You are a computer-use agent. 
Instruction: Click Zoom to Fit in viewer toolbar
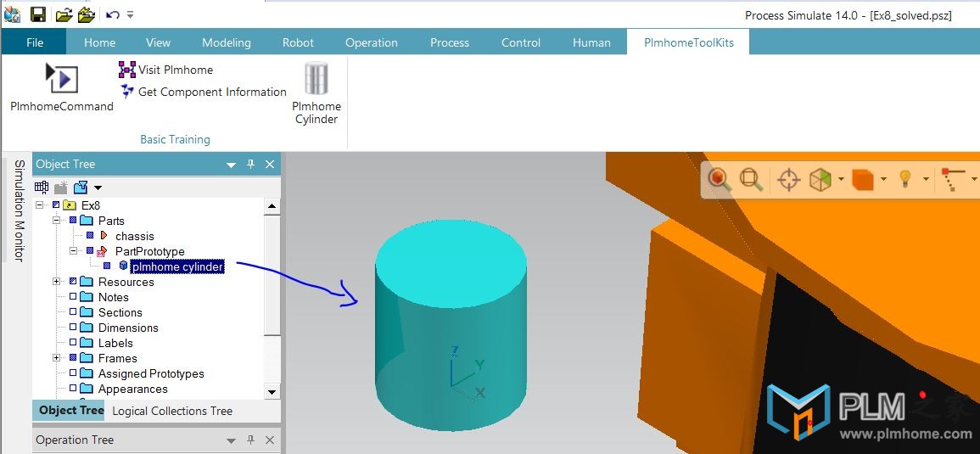pyautogui.click(x=751, y=179)
